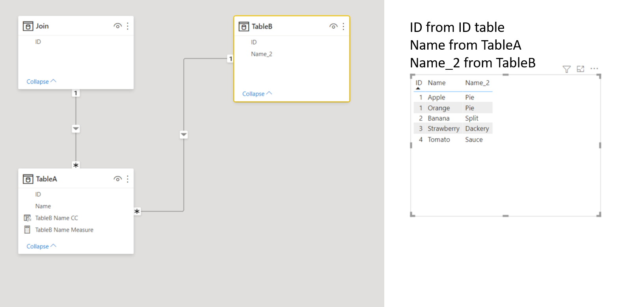Click filter direction arrow on Join–TableA relationship
The height and width of the screenshot is (307, 644).
coord(76,129)
